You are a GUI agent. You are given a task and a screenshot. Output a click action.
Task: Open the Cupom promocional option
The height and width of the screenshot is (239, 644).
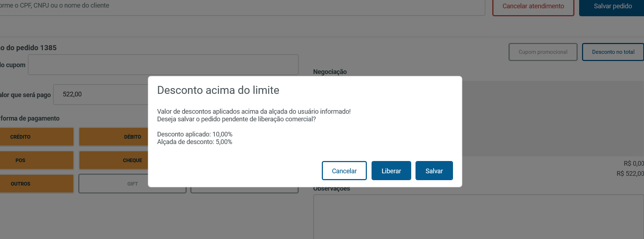(543, 52)
